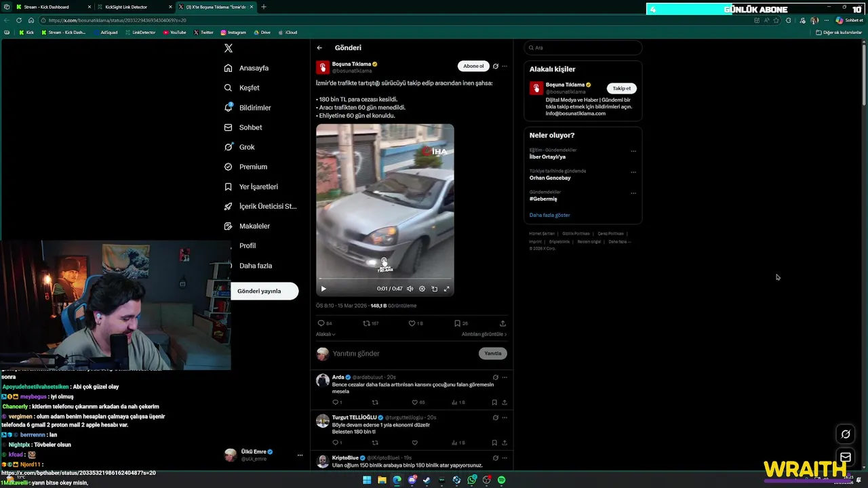Open the floating Grok button at bottom right
Image resolution: width=868 pixels, height=488 pixels.
(846, 434)
